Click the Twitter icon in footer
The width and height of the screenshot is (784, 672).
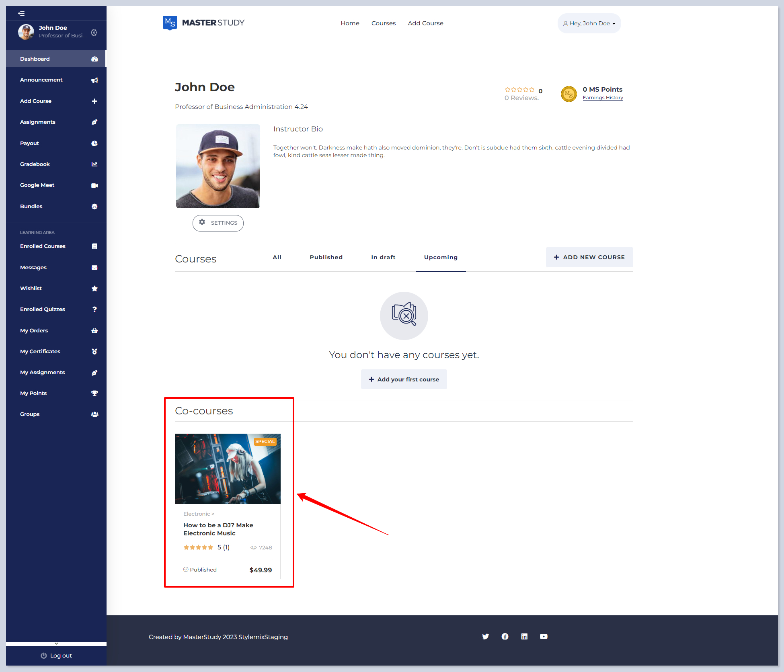(486, 636)
